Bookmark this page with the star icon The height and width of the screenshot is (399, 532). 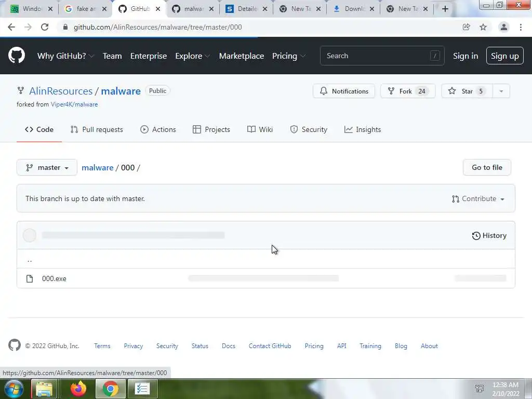(x=483, y=27)
